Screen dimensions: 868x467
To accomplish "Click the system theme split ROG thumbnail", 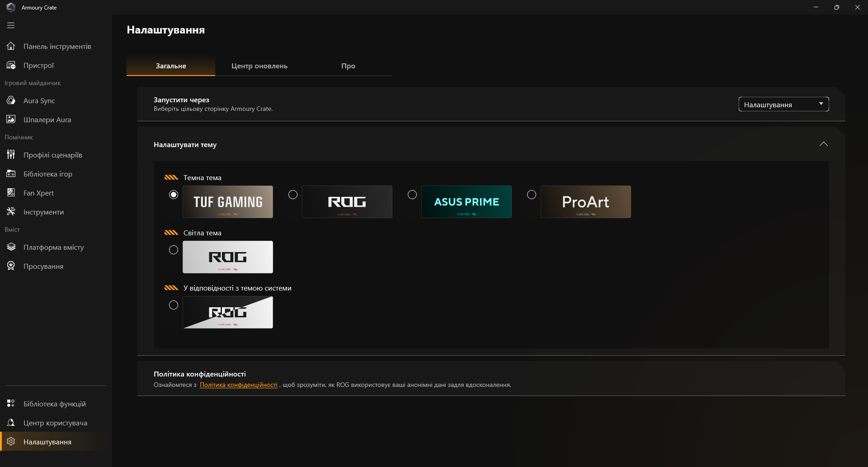I will 228,312.
